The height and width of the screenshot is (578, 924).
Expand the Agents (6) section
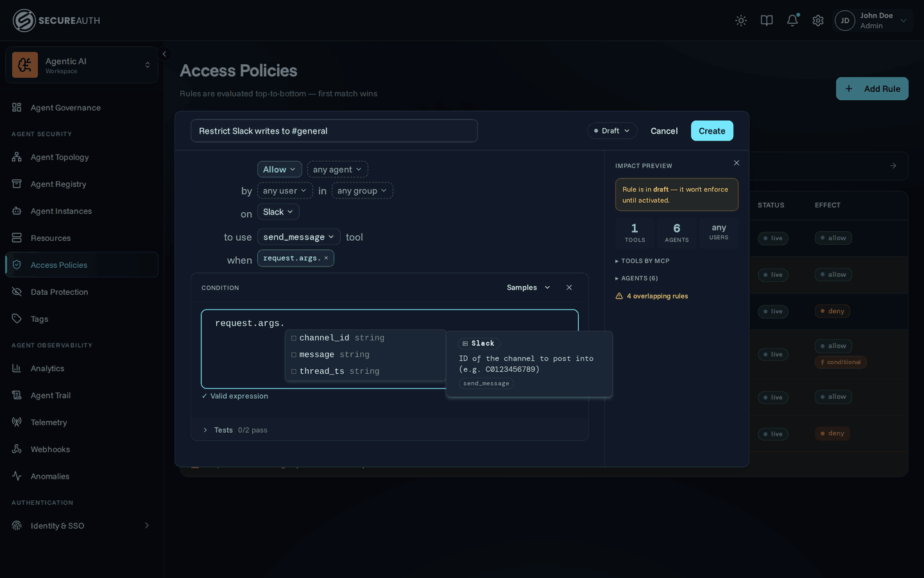[x=637, y=279]
